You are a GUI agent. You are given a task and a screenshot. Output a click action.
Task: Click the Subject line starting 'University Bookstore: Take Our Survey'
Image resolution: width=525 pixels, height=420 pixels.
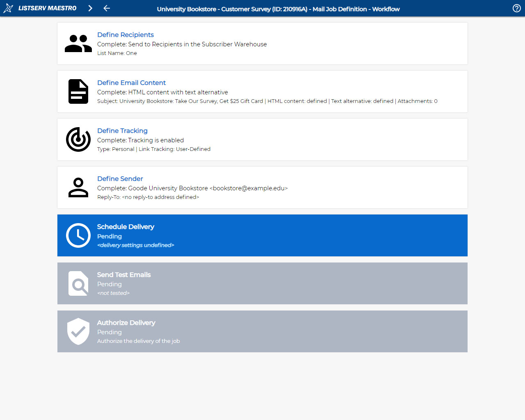[x=267, y=101]
